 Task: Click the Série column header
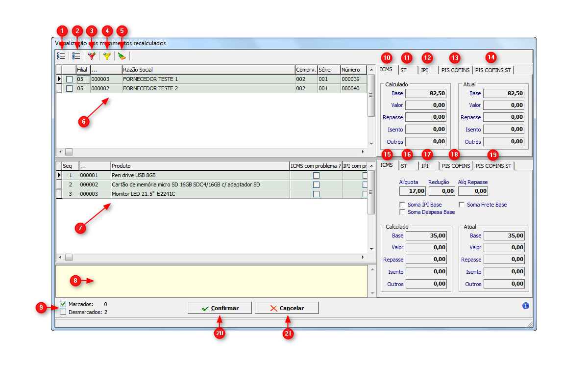coord(329,70)
